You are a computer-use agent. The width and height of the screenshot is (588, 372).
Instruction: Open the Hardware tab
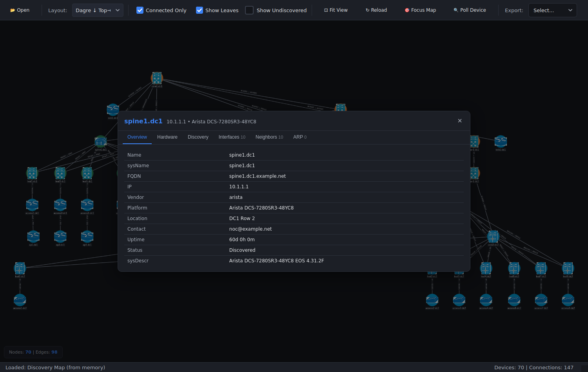click(167, 137)
